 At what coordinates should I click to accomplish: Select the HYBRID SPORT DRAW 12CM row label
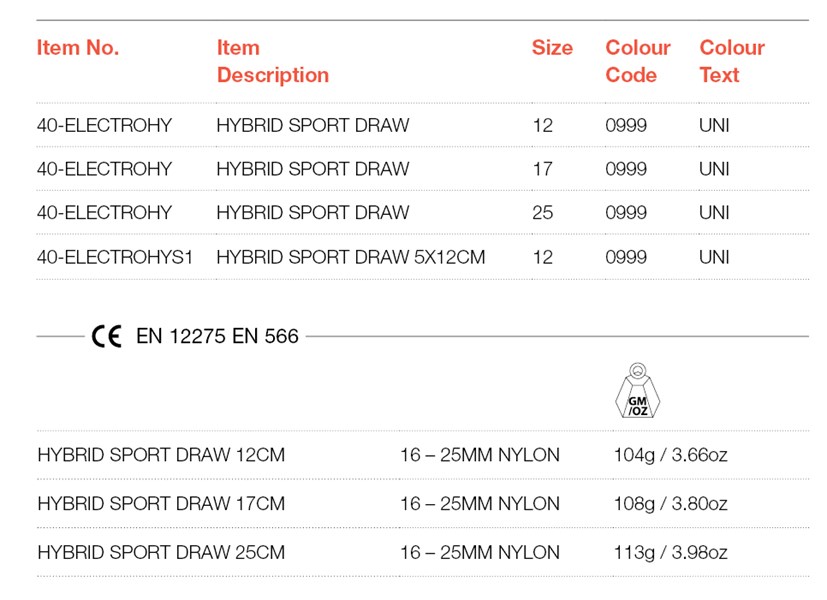(x=161, y=455)
